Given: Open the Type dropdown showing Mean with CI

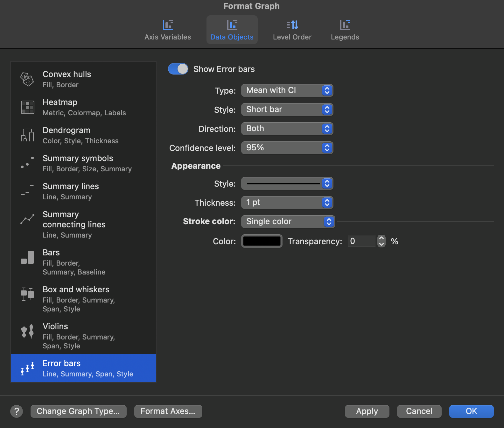Looking at the screenshot, I should [x=287, y=90].
